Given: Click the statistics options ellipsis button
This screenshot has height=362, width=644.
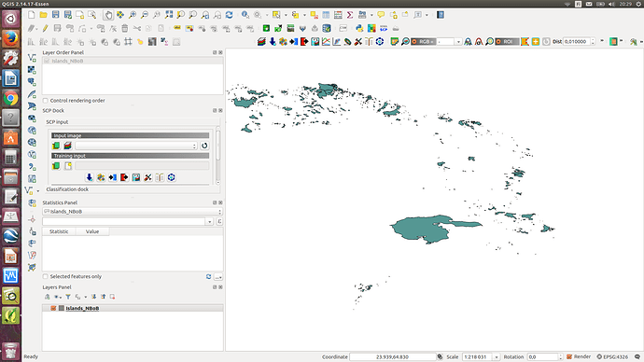Looking at the screenshot, I should pos(218,277).
